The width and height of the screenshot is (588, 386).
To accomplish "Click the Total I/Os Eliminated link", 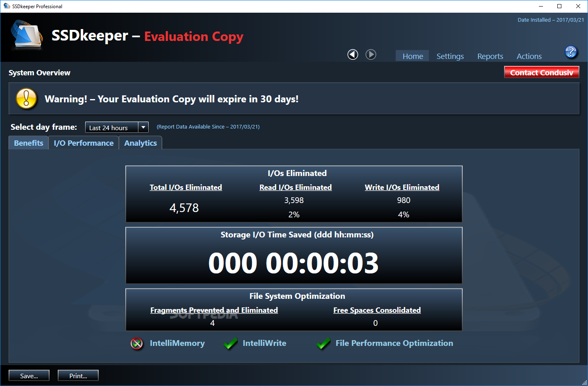I will [186, 187].
